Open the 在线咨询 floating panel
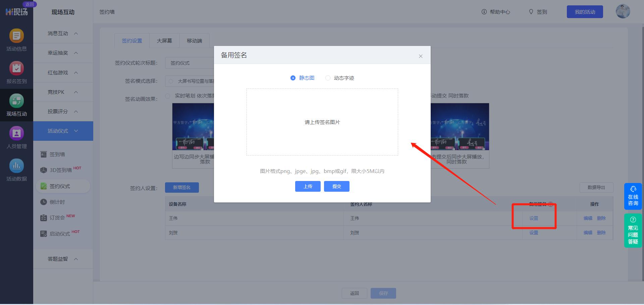Viewport: 644px width, 305px height. pos(633,196)
